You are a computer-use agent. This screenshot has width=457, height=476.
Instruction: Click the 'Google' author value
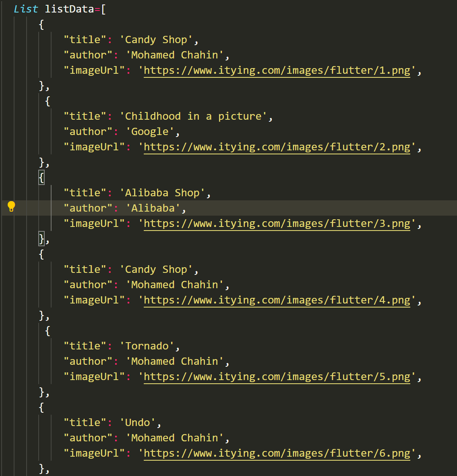pos(150,132)
